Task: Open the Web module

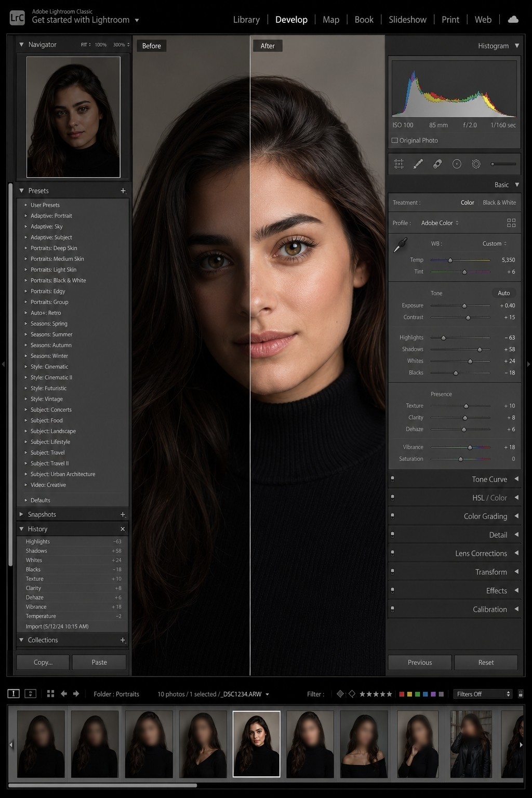Action: tap(483, 19)
